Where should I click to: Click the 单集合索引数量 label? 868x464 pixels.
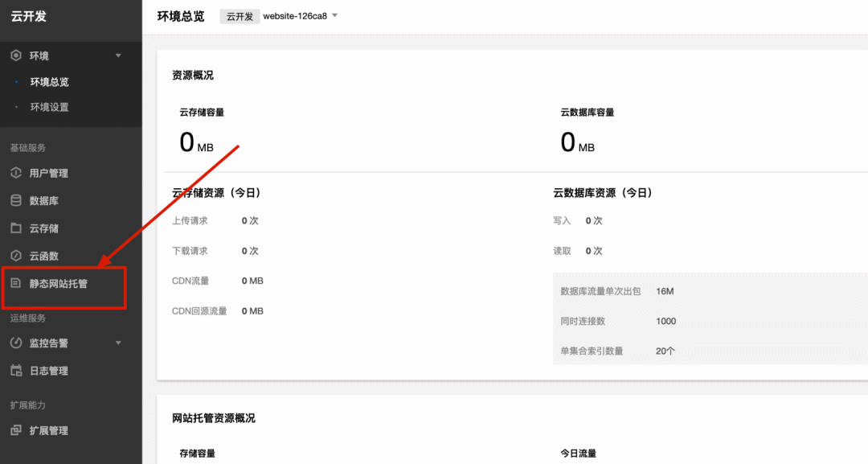[x=592, y=351]
